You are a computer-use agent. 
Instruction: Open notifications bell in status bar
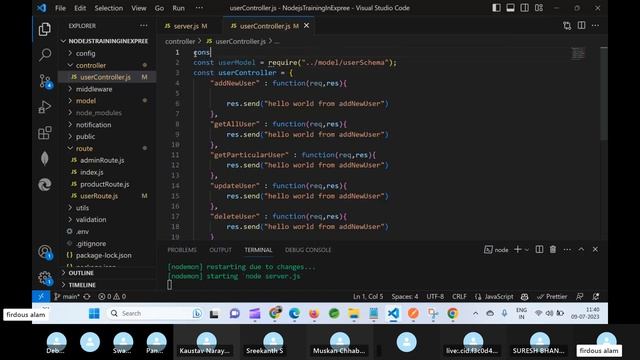[596, 296]
